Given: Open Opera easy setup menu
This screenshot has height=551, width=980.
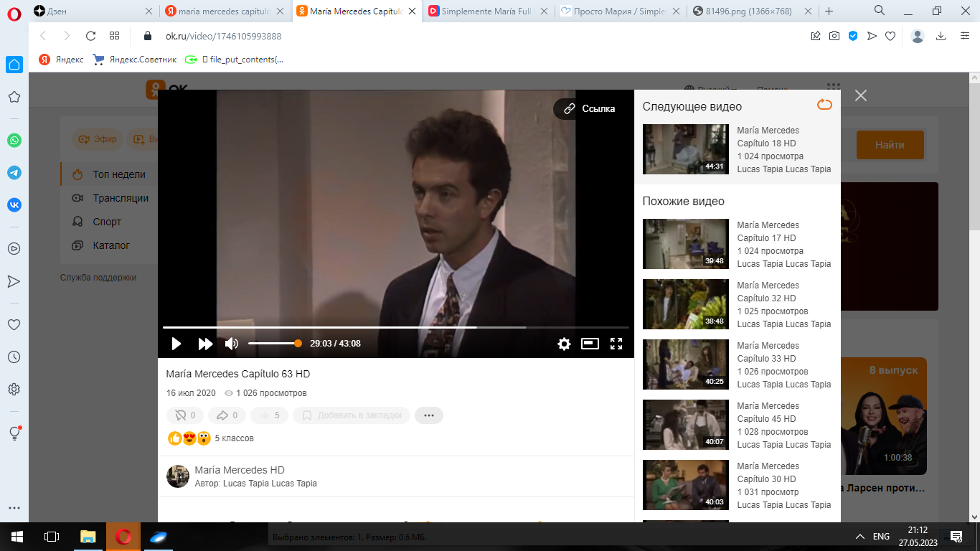Looking at the screenshot, I should (x=965, y=36).
